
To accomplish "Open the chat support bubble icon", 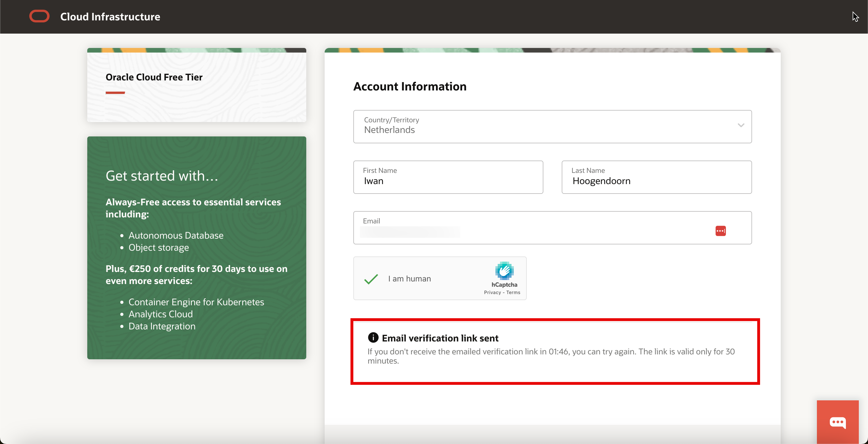I will coord(837,422).
